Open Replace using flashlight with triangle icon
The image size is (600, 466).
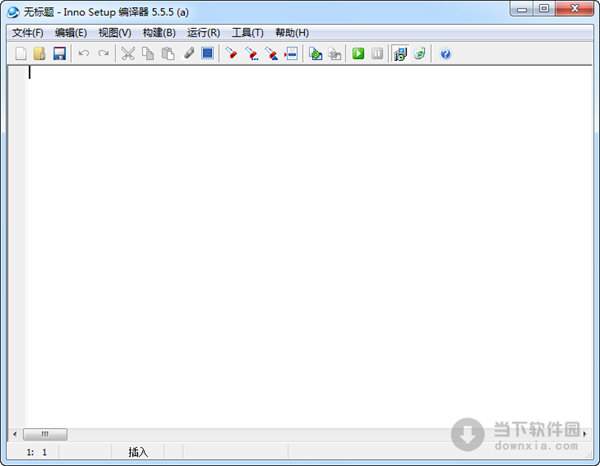point(271,54)
